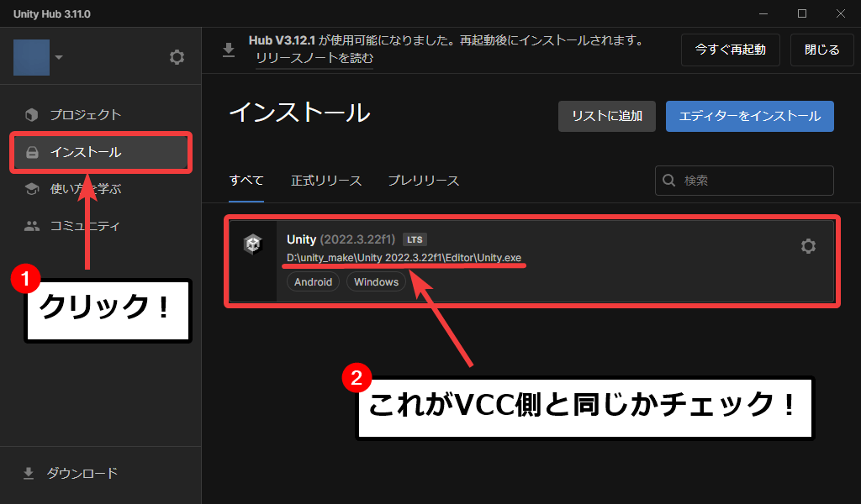The image size is (861, 504).
Task: Click the Unity editor cube icon
Action: coord(253,244)
